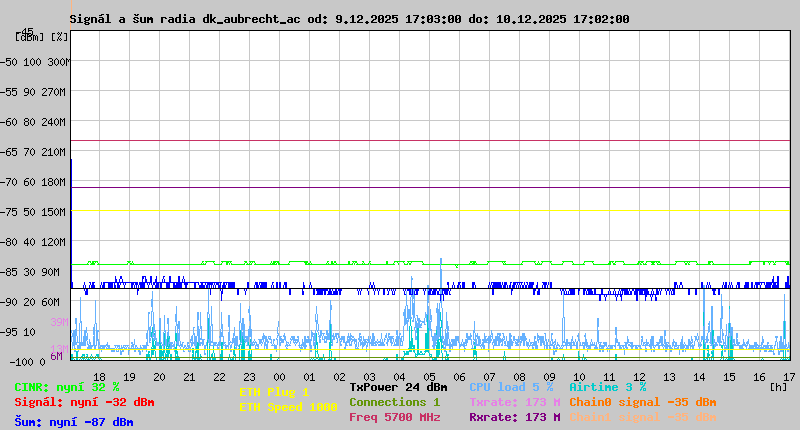
Task: Click the 'Chain0 signal -35 dBm' legend label
Action: point(643,402)
